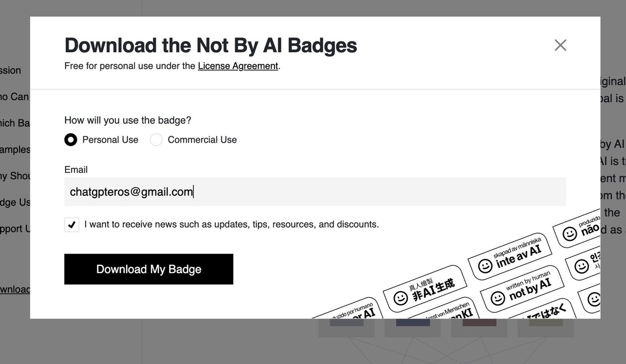This screenshot has height=364, width=626.
Task: Uncheck the receive news checkbox
Action: [72, 224]
